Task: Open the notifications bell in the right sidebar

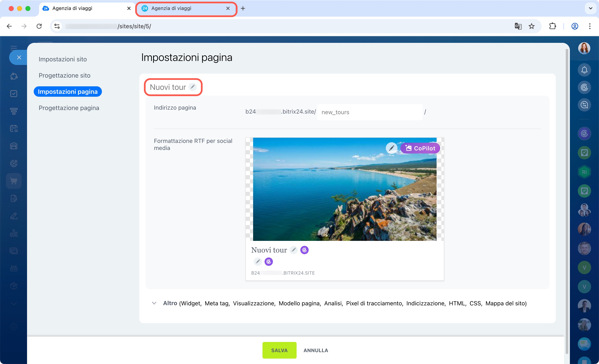Action: coord(584,70)
